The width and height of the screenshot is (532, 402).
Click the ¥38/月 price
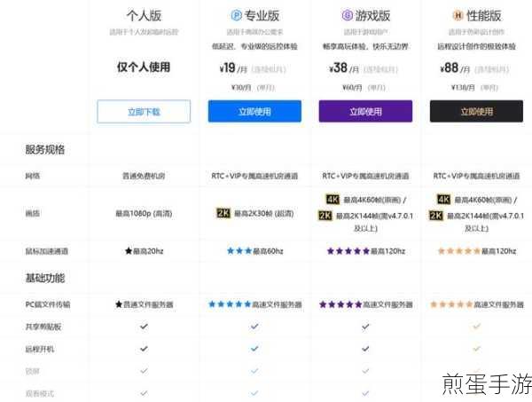tap(344, 68)
